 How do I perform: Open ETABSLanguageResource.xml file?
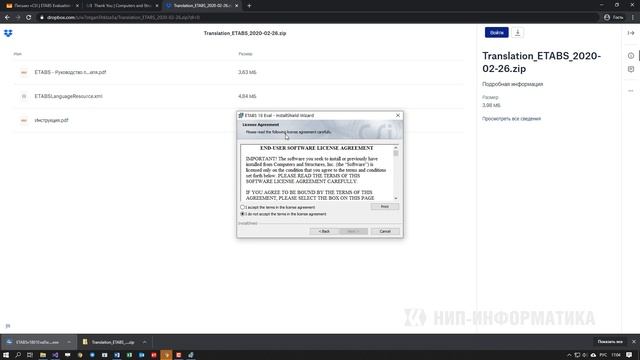pyautogui.click(x=69, y=96)
